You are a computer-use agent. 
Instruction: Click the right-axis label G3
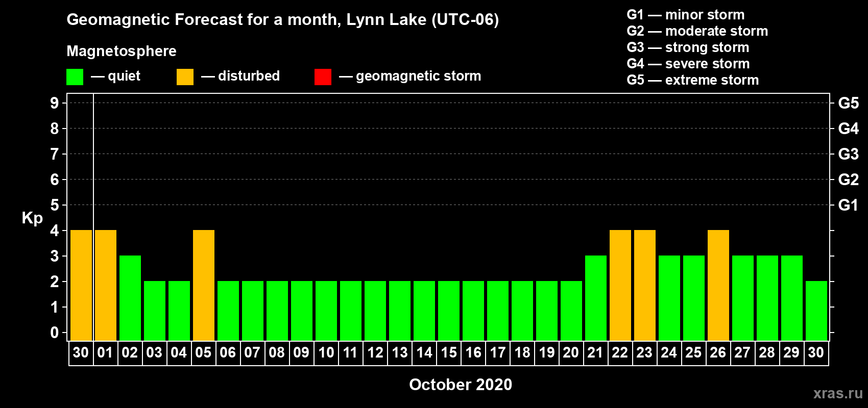click(x=849, y=154)
